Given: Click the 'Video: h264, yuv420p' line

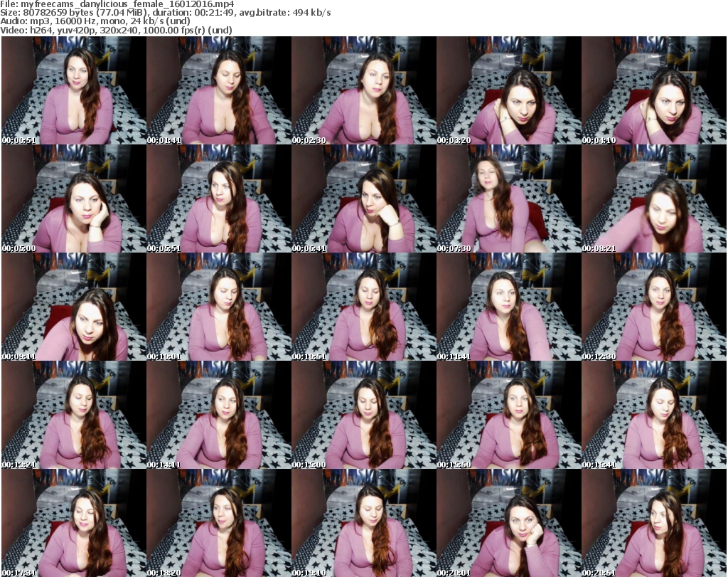Looking at the screenshot, I should tap(116, 30).
